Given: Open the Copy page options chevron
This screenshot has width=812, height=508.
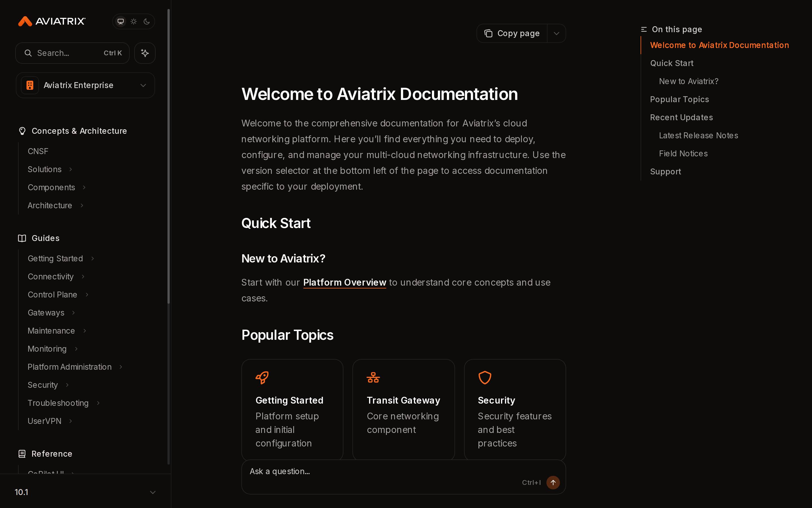Looking at the screenshot, I should tap(557, 33).
